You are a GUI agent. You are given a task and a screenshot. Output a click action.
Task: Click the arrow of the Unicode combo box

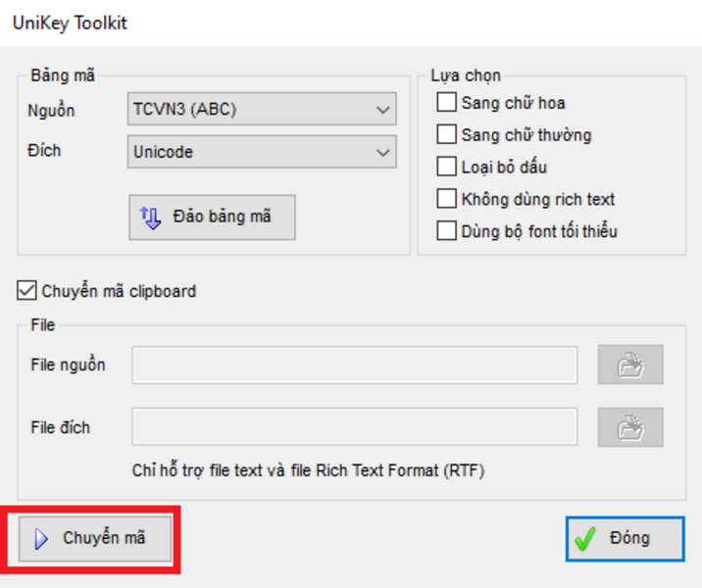[382, 152]
